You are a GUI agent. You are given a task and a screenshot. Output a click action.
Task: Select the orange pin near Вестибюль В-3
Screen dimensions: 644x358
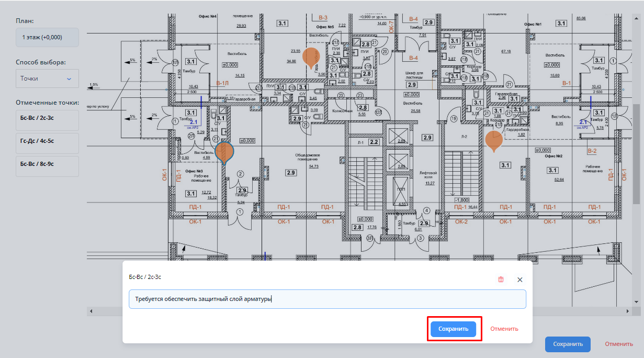click(311, 57)
